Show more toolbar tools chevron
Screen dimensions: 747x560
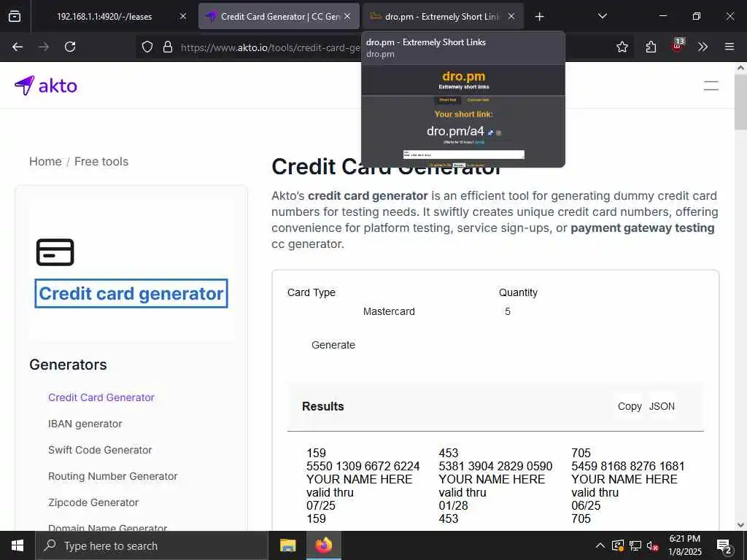(x=703, y=47)
